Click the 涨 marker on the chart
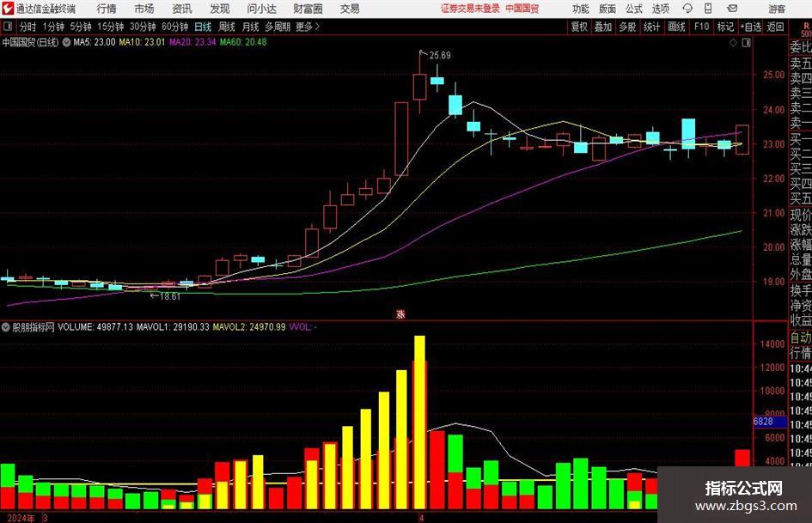Image resolution: width=812 pixels, height=523 pixels. (x=400, y=313)
